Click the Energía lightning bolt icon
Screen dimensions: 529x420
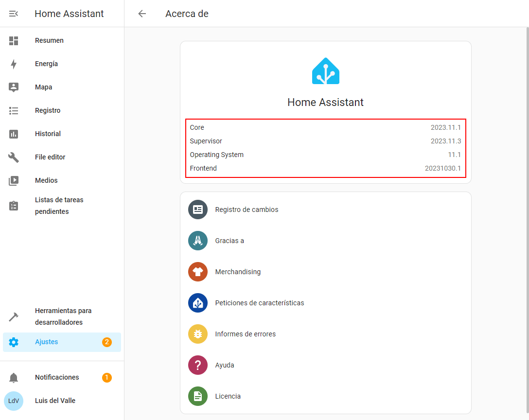(x=14, y=64)
